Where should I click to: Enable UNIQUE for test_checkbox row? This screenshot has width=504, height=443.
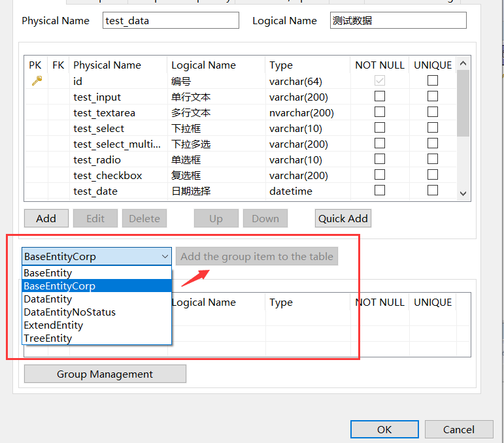432,174
